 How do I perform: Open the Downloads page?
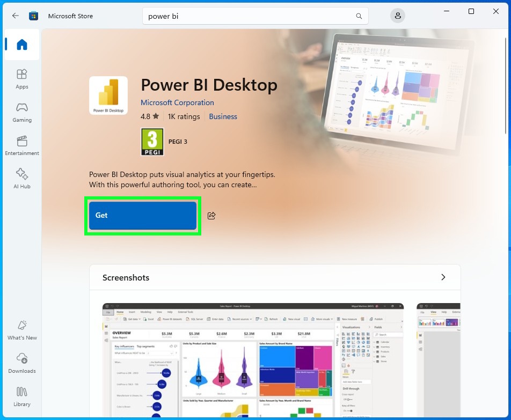click(22, 363)
